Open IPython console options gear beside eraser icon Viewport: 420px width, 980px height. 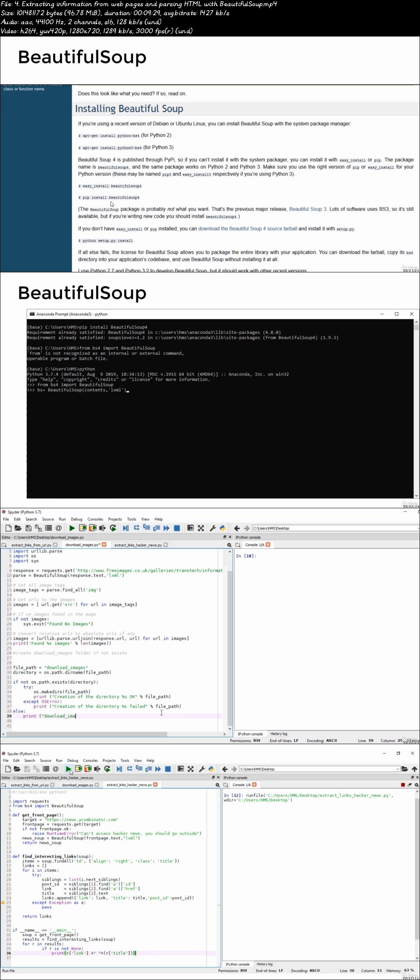point(416,785)
